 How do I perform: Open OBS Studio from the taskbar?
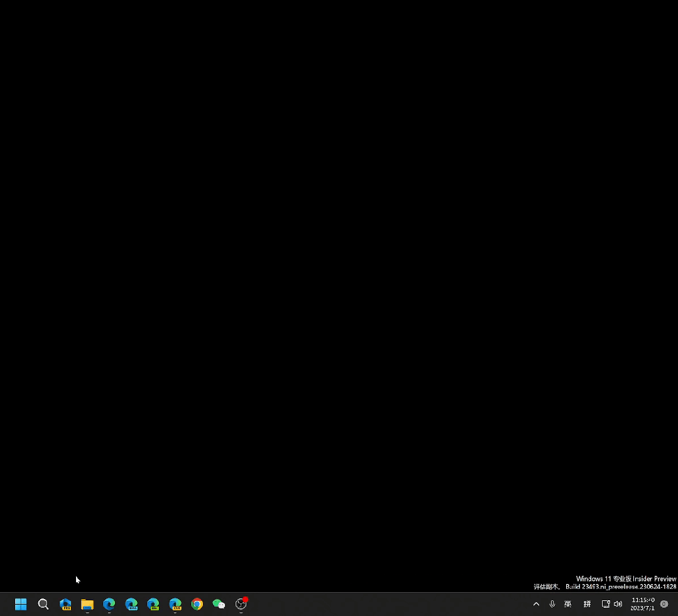[x=241, y=604]
